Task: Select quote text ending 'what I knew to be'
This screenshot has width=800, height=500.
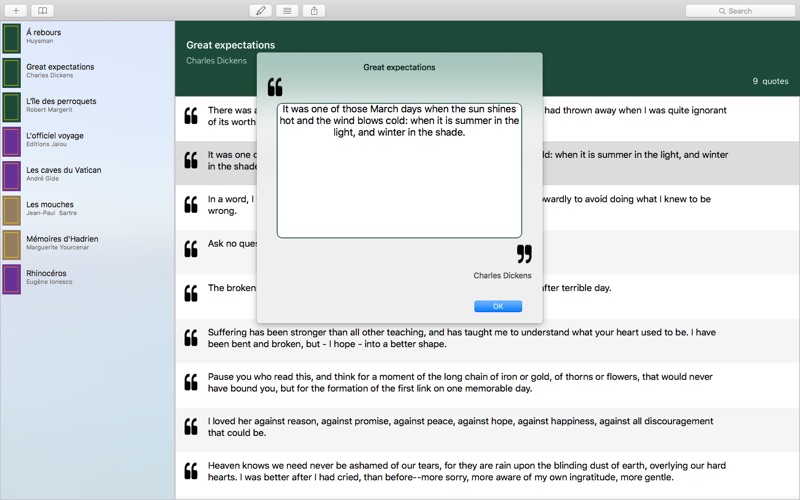Action: [627, 199]
